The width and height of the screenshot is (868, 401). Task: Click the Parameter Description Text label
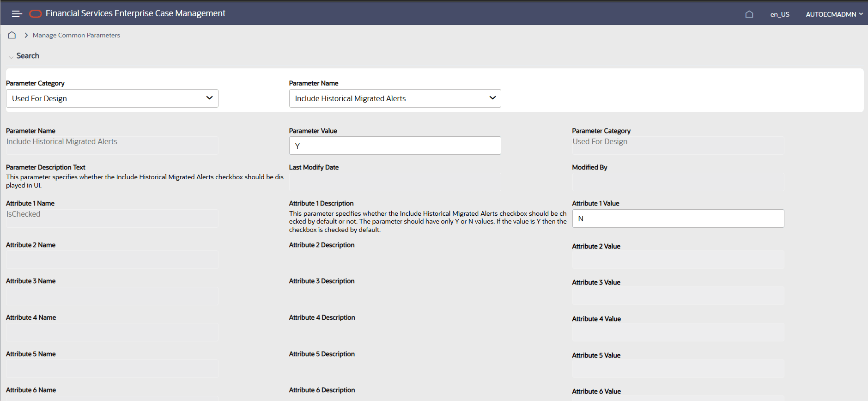tap(46, 167)
